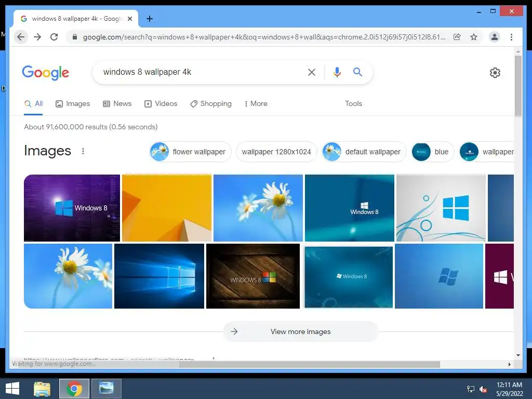
Task: Click the vertical scrollbar thumb
Action: click(518, 86)
